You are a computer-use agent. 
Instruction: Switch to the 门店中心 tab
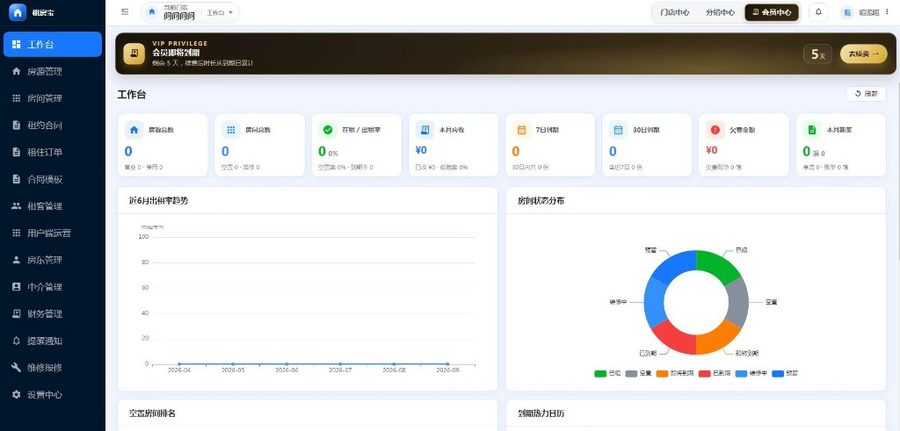click(x=674, y=12)
